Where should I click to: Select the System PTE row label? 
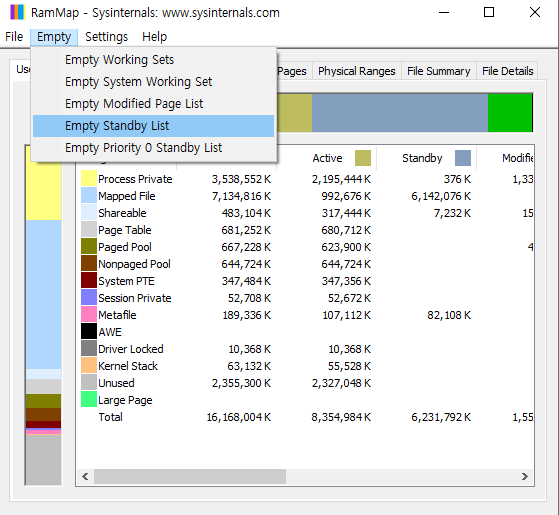click(x=127, y=281)
